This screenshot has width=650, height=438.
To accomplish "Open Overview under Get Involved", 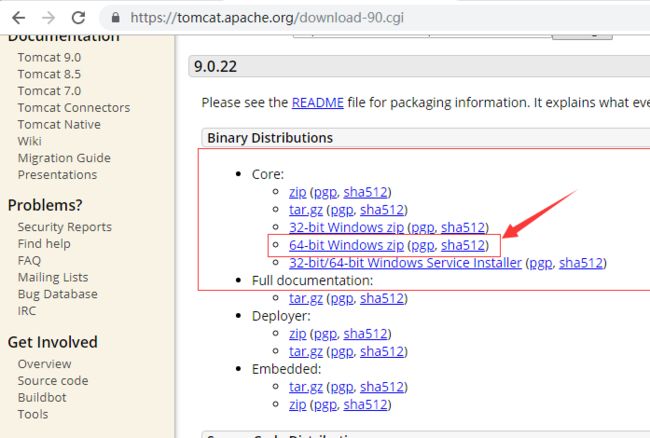I will click(44, 364).
